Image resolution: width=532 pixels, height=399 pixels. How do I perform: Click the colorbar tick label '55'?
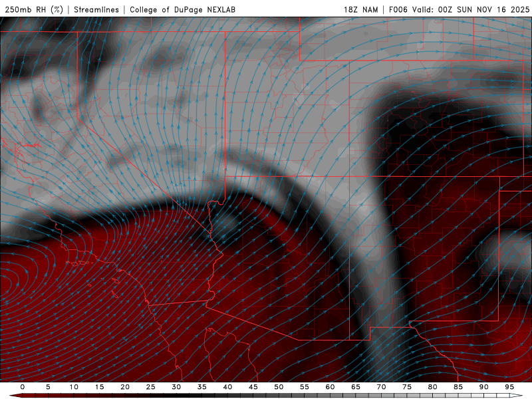click(x=305, y=387)
